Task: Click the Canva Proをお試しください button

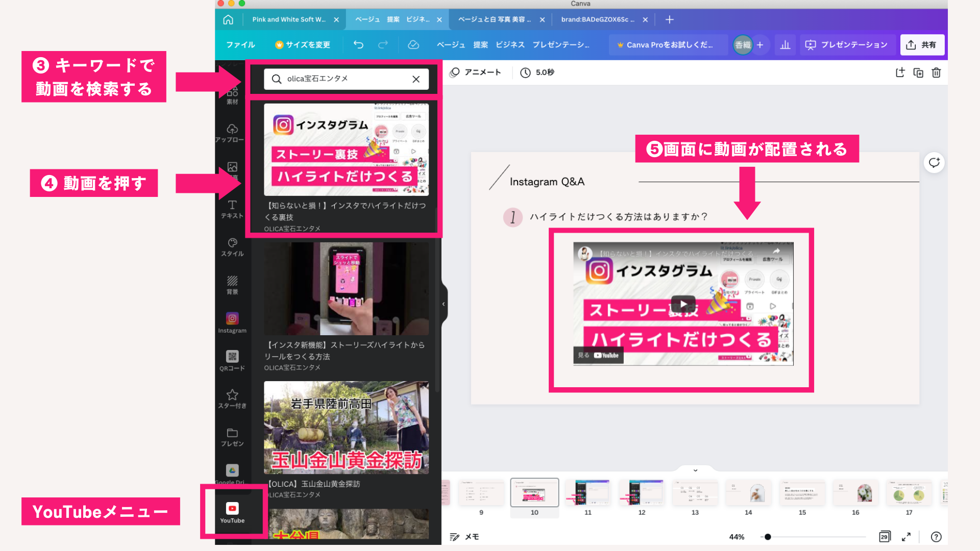Action: 668,45
